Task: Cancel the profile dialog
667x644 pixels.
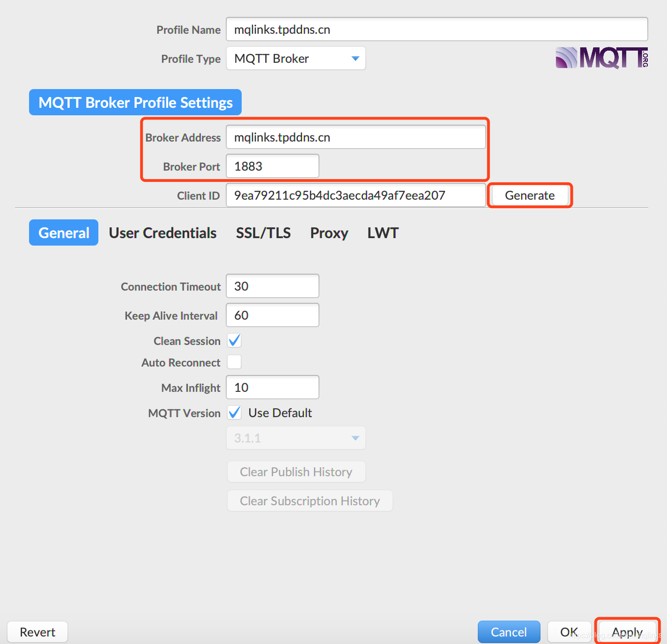Action: pos(509,632)
